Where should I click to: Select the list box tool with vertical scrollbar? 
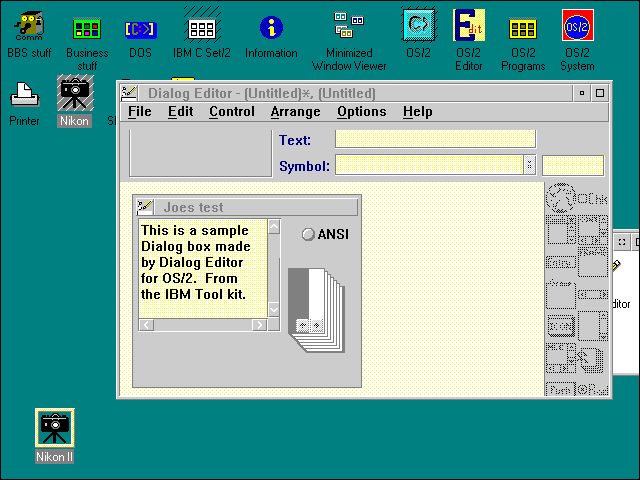593,326
